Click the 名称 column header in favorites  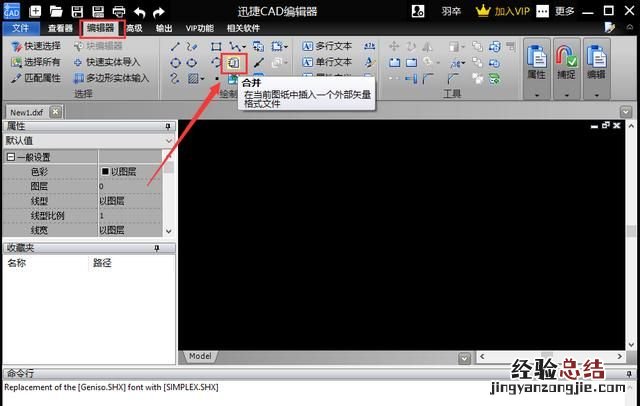click(17, 263)
